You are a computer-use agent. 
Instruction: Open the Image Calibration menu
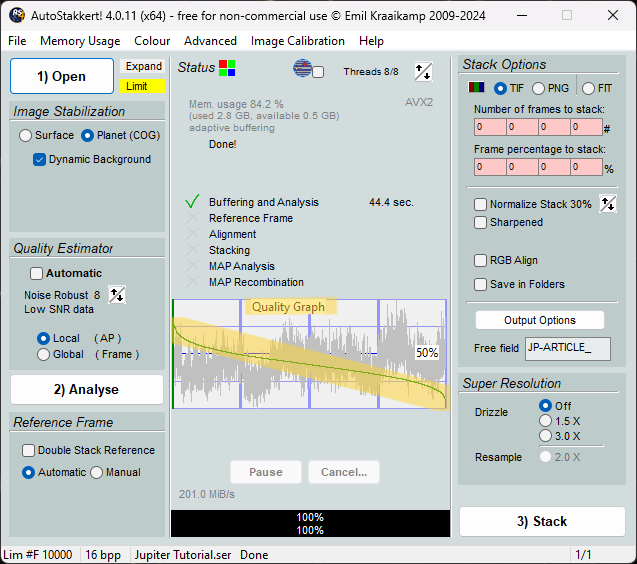coord(298,41)
